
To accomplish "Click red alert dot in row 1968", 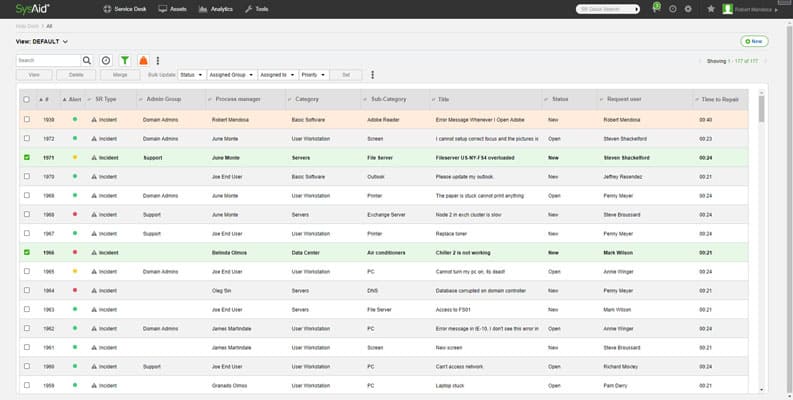I will [x=75, y=214].
